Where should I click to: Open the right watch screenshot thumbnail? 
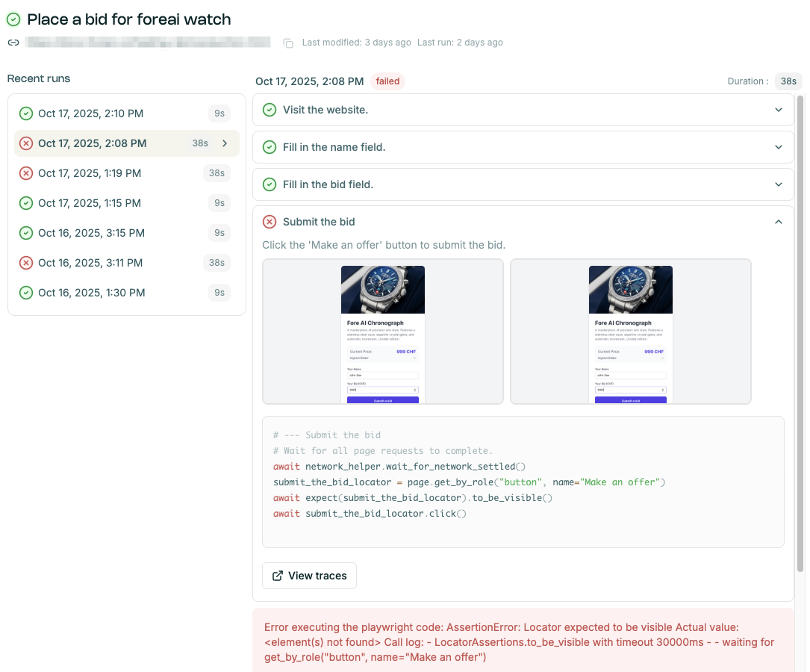[631, 332]
